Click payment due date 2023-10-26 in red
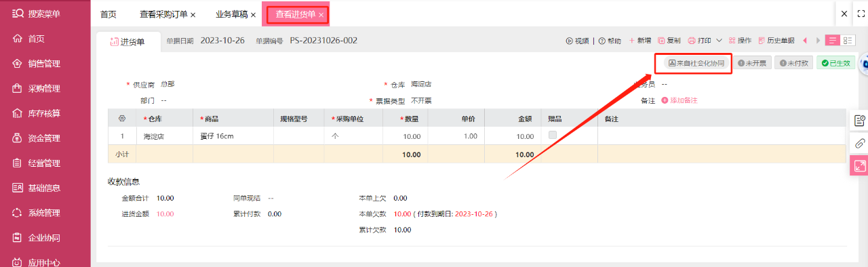 click(473, 214)
